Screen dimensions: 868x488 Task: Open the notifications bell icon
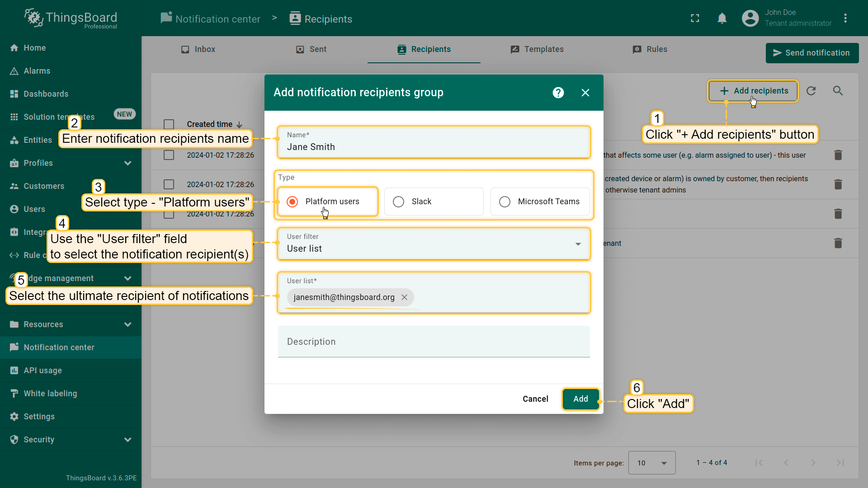tap(722, 18)
